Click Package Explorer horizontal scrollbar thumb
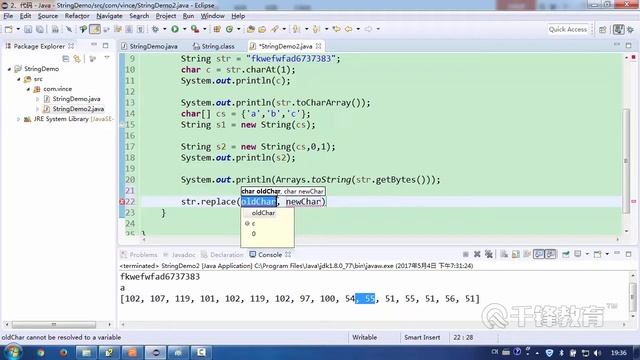The height and width of the screenshot is (360, 640). [x=53, y=324]
